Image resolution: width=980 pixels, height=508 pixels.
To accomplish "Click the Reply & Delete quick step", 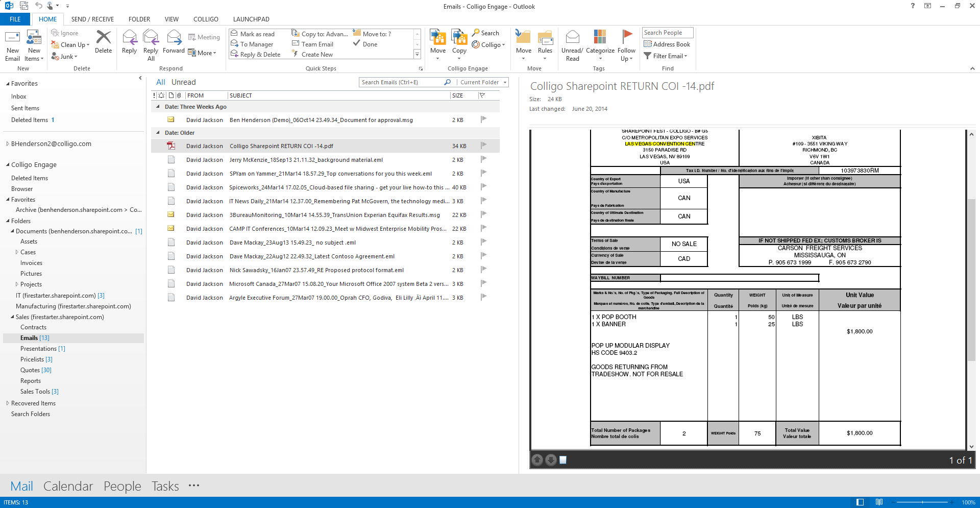I will coord(256,55).
